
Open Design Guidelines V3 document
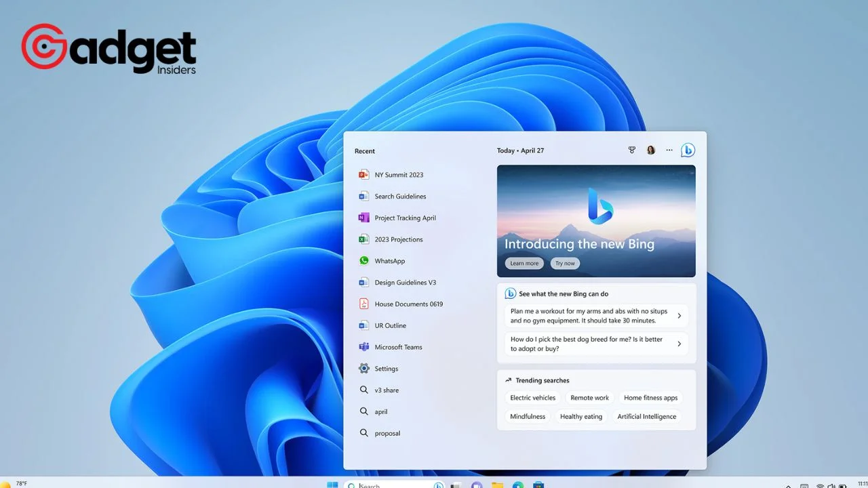(397, 283)
